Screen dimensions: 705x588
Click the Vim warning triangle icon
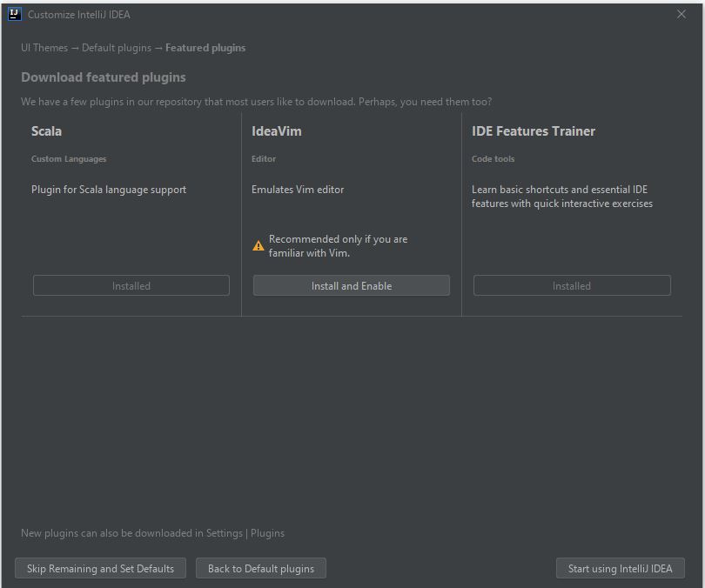tap(258, 245)
